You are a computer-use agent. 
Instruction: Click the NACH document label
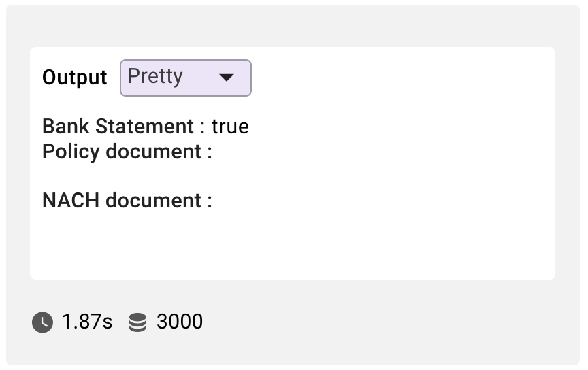click(x=122, y=200)
